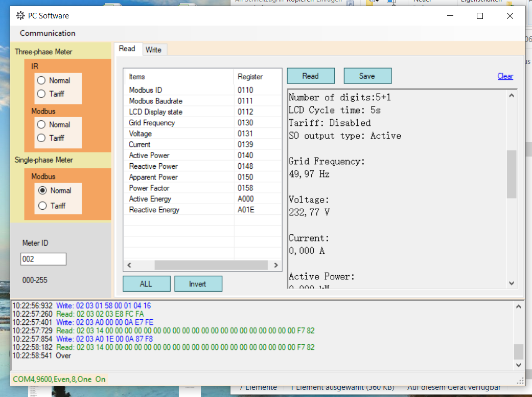Open the Communication menu
Screen dimensions: 532x397
click(48, 33)
